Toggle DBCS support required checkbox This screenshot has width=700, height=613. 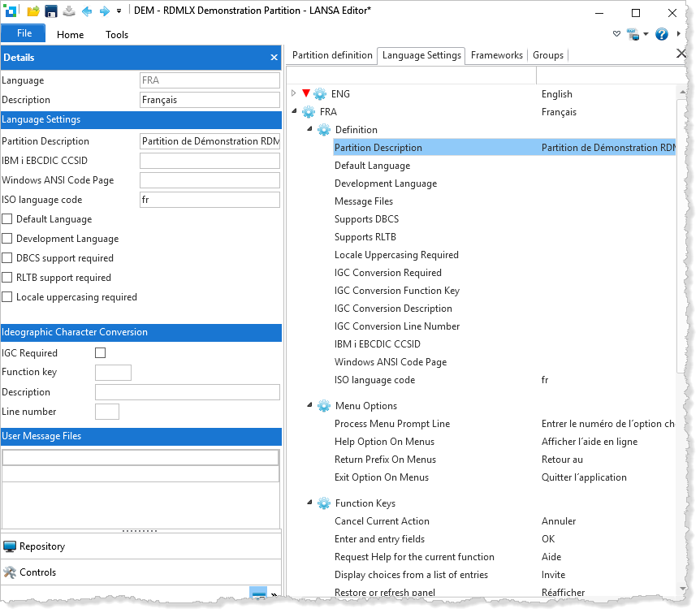(x=7, y=257)
